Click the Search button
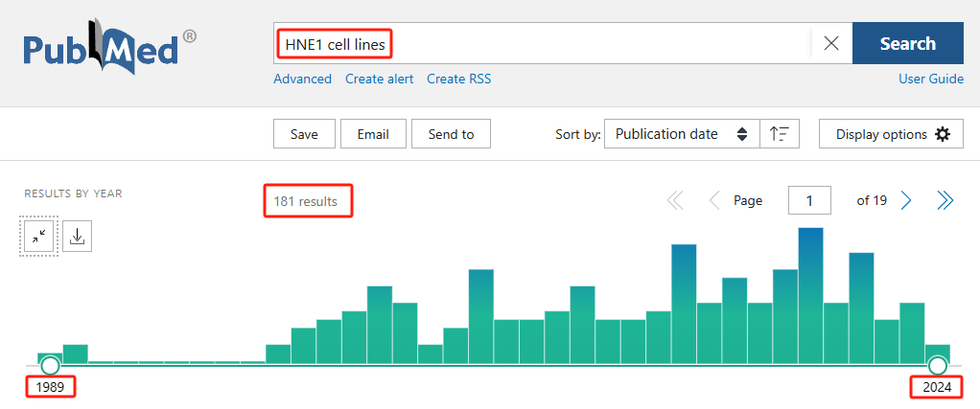Image resolution: width=980 pixels, height=409 pixels. (908, 43)
